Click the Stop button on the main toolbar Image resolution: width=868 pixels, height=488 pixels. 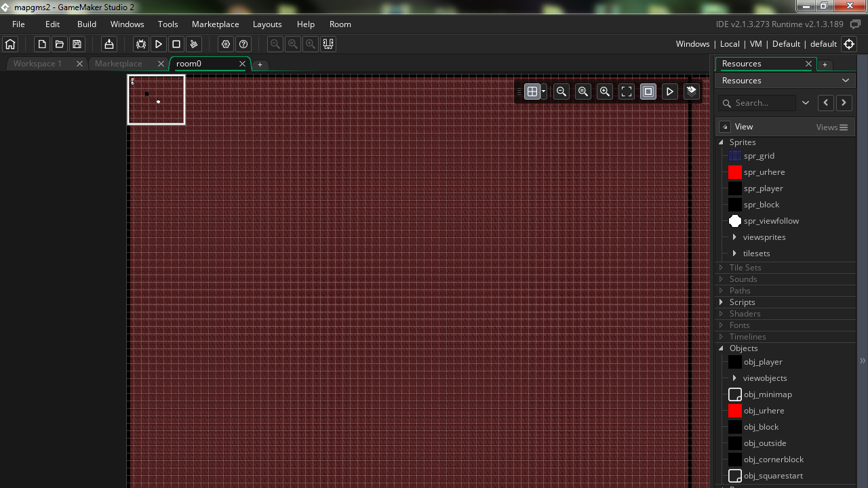(176, 43)
